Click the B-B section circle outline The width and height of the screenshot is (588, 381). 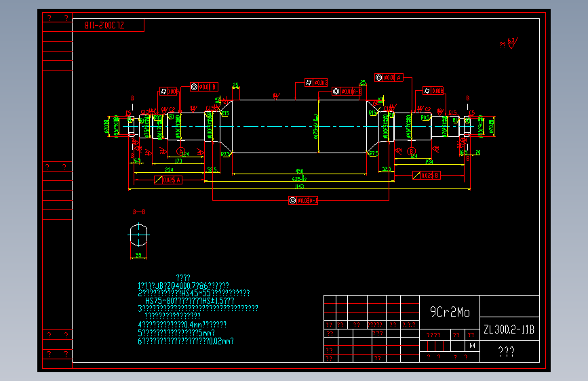click(x=139, y=235)
